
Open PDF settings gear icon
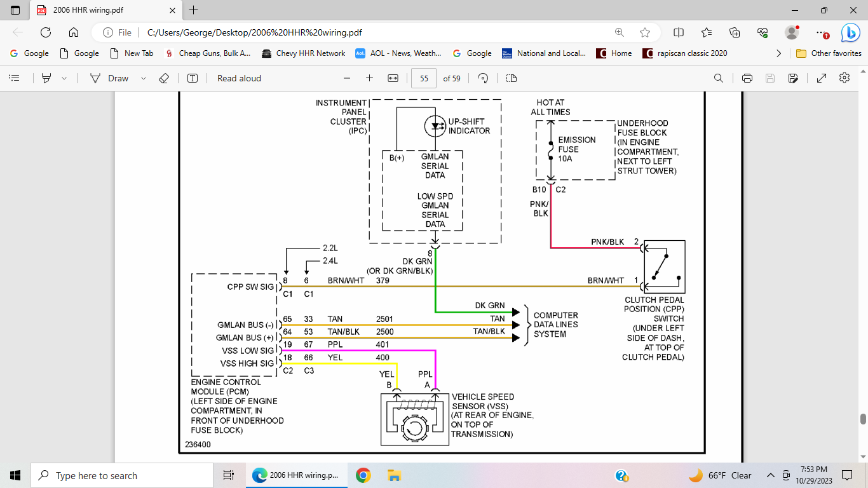[844, 78]
